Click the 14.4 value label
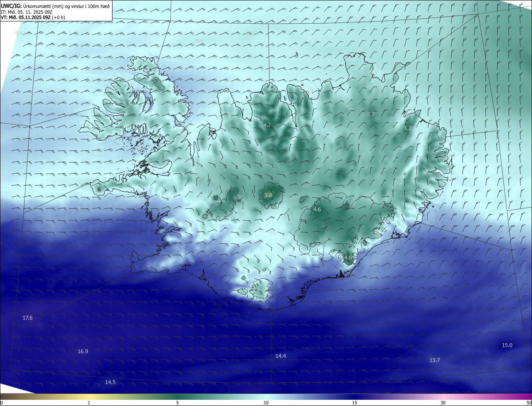The height and width of the screenshot is (406, 532). coord(281,356)
